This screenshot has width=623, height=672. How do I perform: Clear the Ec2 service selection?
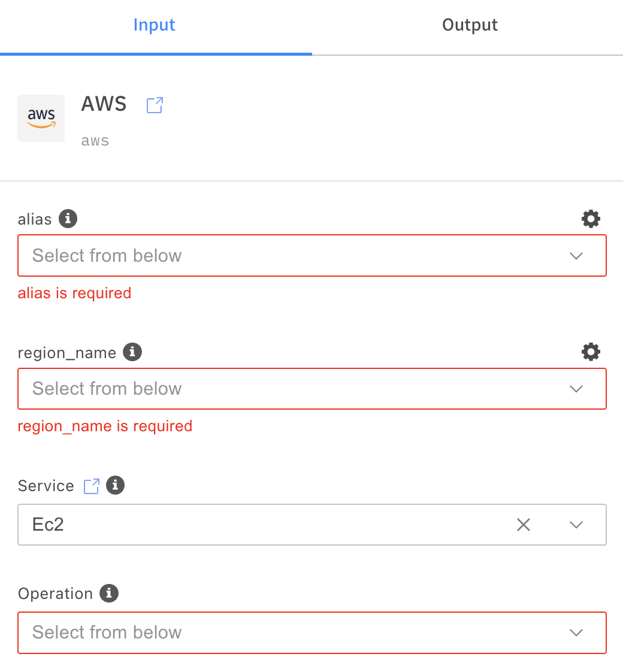tap(524, 525)
